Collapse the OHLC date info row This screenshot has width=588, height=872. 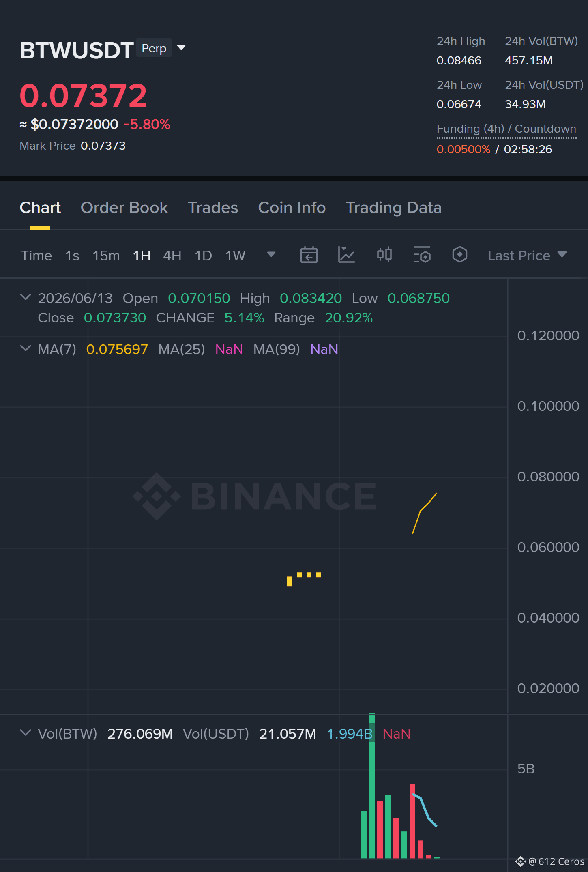tap(25, 297)
